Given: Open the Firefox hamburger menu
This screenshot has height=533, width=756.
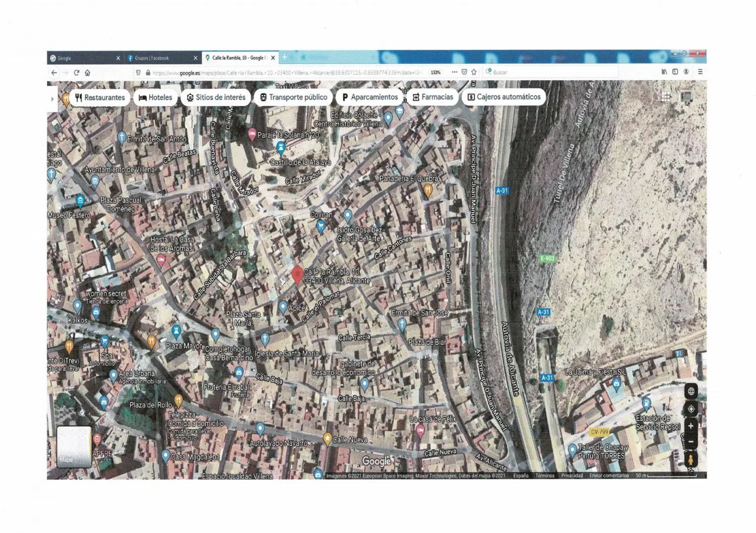Looking at the screenshot, I should tap(700, 72).
